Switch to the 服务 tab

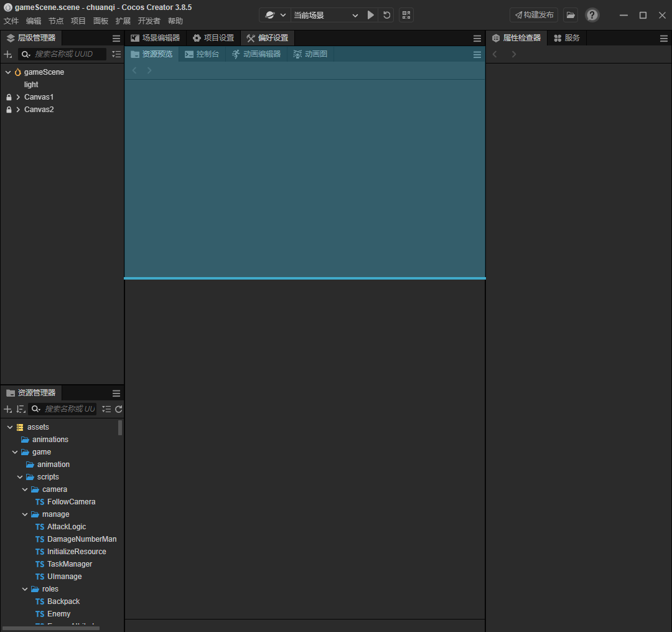[x=567, y=38]
